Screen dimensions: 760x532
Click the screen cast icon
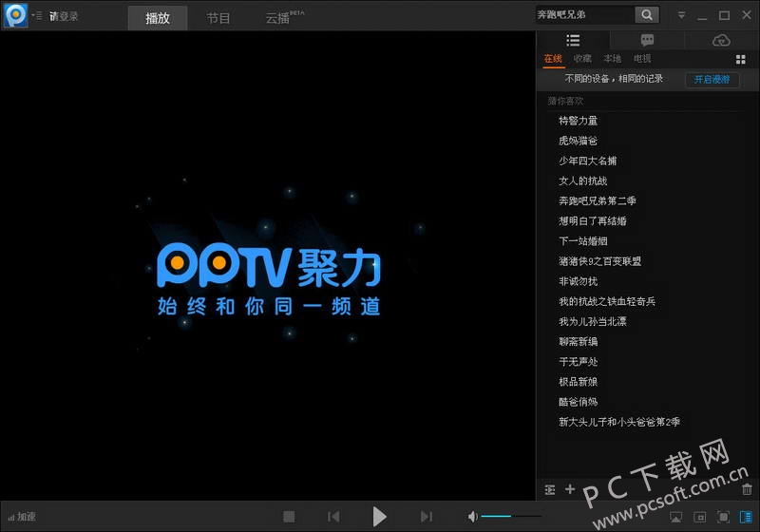(675, 518)
